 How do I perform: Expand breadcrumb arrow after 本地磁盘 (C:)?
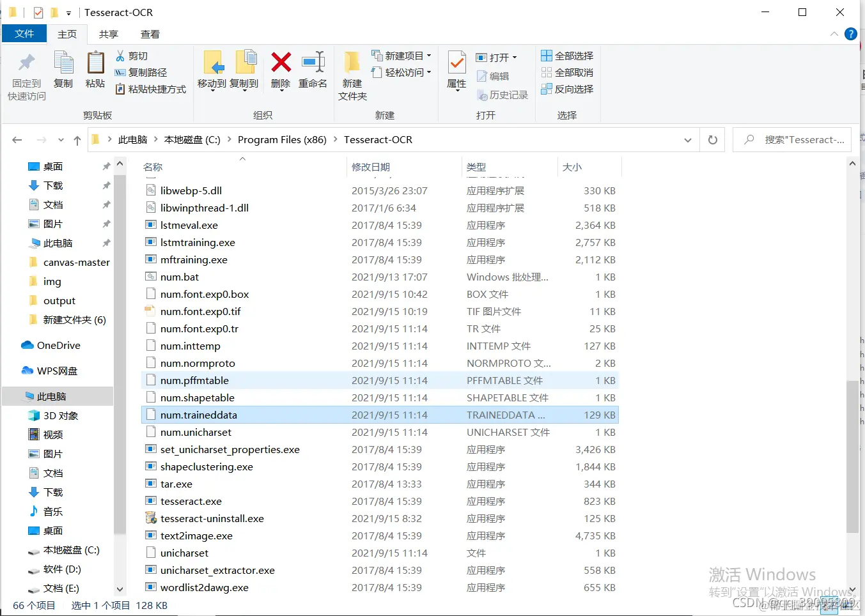pyautogui.click(x=229, y=140)
